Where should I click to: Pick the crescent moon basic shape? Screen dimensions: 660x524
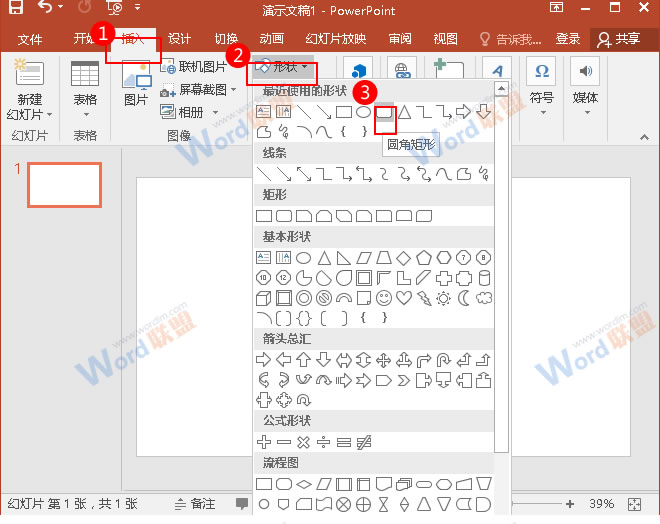coord(464,297)
